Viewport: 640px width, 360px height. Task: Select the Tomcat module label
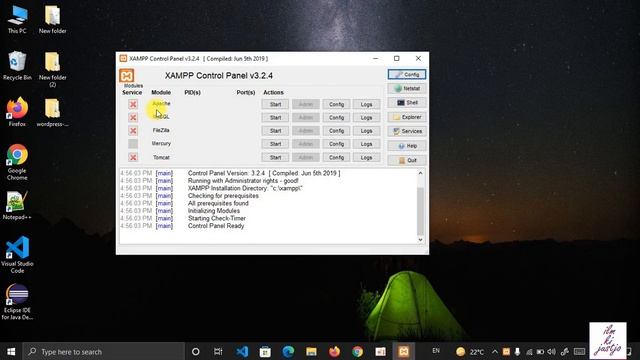pyautogui.click(x=161, y=157)
